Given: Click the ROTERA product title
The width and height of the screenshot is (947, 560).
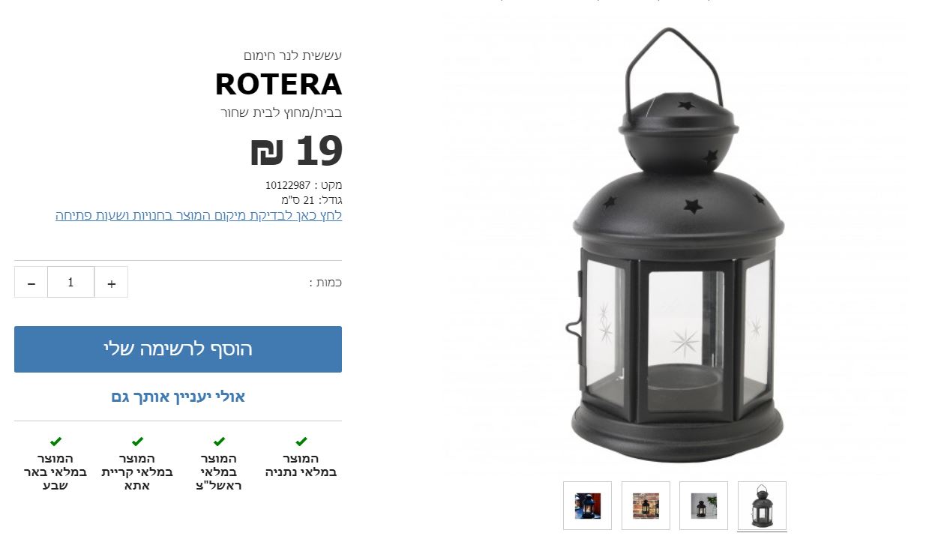Looking at the screenshot, I should (x=278, y=84).
